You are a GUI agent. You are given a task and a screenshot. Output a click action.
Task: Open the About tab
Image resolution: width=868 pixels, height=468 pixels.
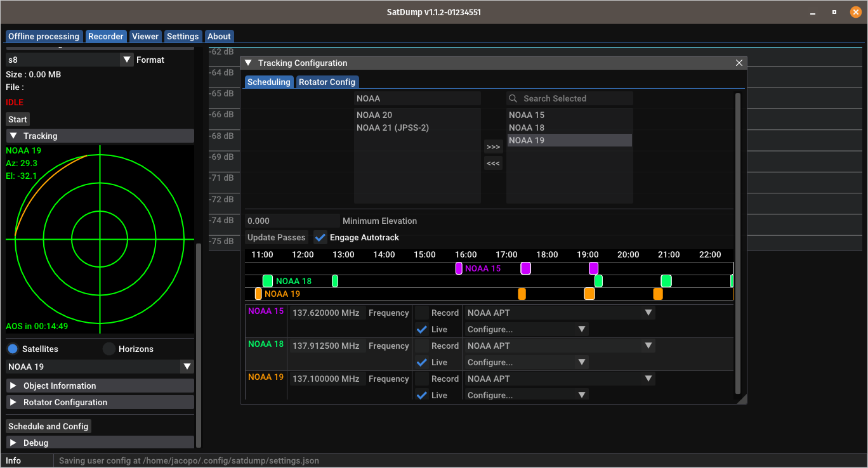220,36
